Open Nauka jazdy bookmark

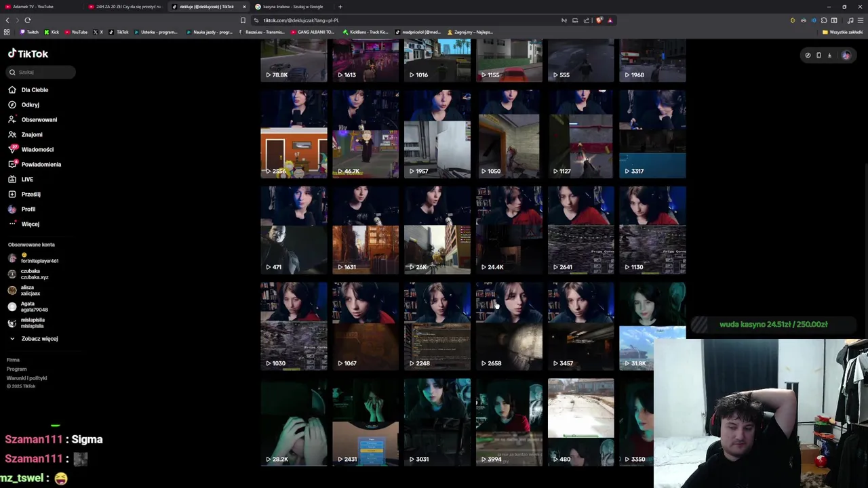[x=210, y=32]
